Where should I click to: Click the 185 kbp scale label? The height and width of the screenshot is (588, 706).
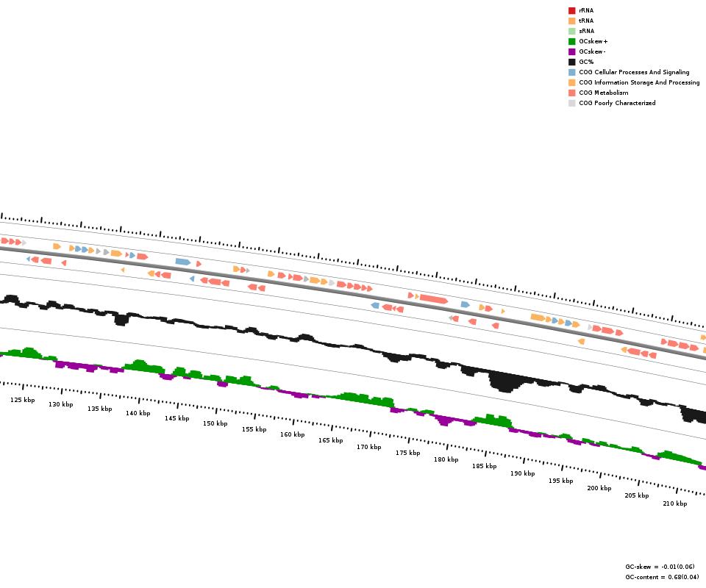(x=484, y=466)
